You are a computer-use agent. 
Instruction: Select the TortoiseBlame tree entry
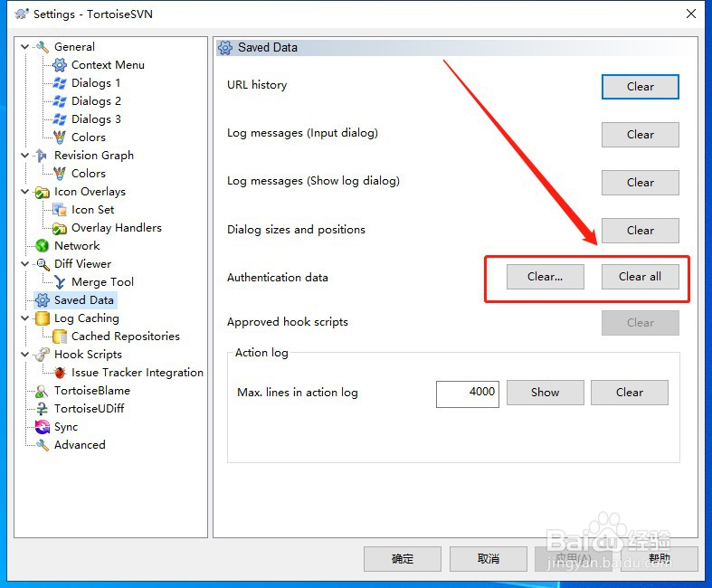point(91,391)
